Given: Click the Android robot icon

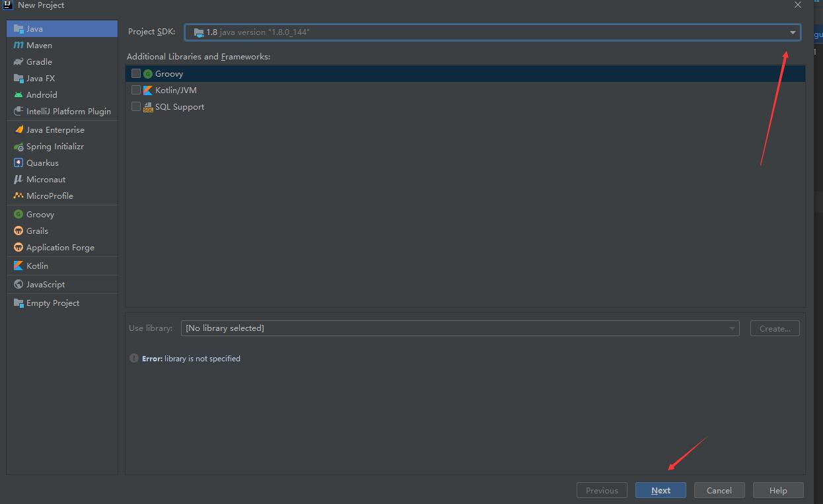Looking at the screenshot, I should [18, 95].
